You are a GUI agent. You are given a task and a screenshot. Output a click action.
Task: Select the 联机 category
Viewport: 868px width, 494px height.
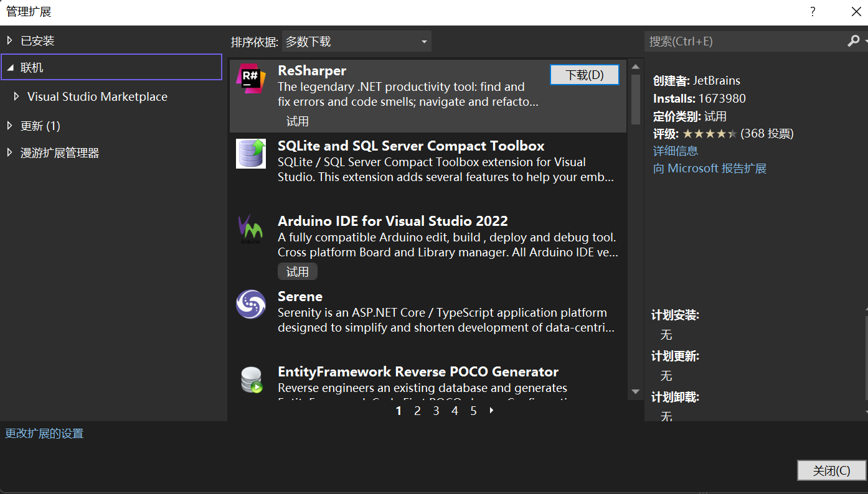pyautogui.click(x=32, y=68)
